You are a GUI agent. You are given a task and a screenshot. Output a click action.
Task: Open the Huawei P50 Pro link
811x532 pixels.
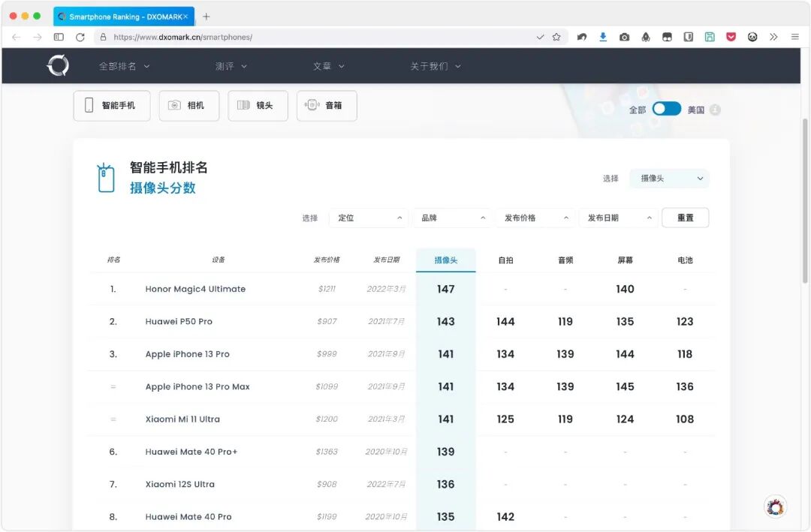(179, 322)
